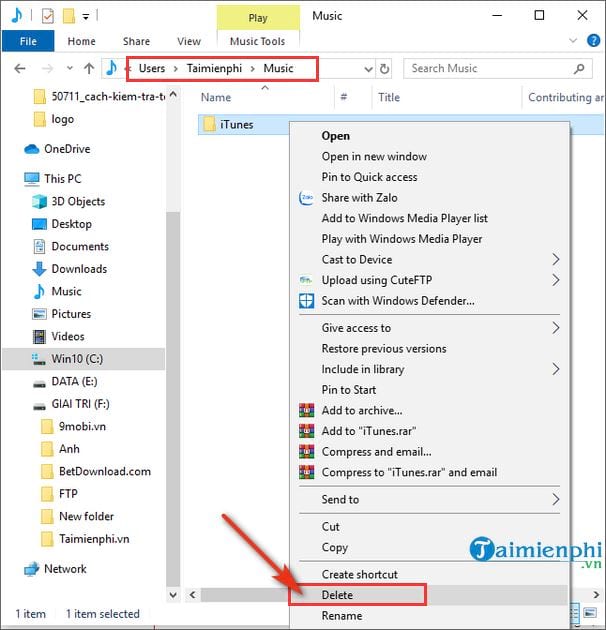Open Documents in navigation pane

[x=70, y=246]
